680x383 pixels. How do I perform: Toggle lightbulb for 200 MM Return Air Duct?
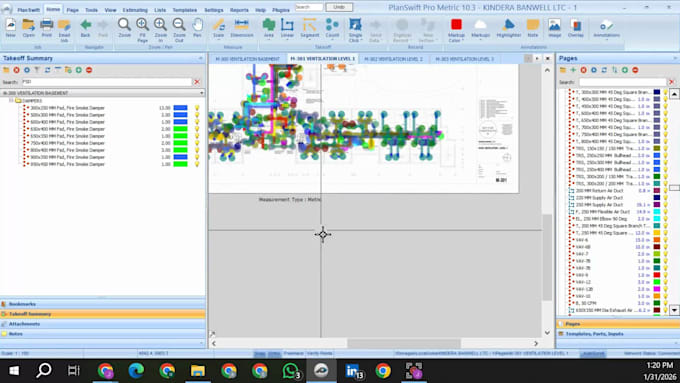[x=666, y=191]
